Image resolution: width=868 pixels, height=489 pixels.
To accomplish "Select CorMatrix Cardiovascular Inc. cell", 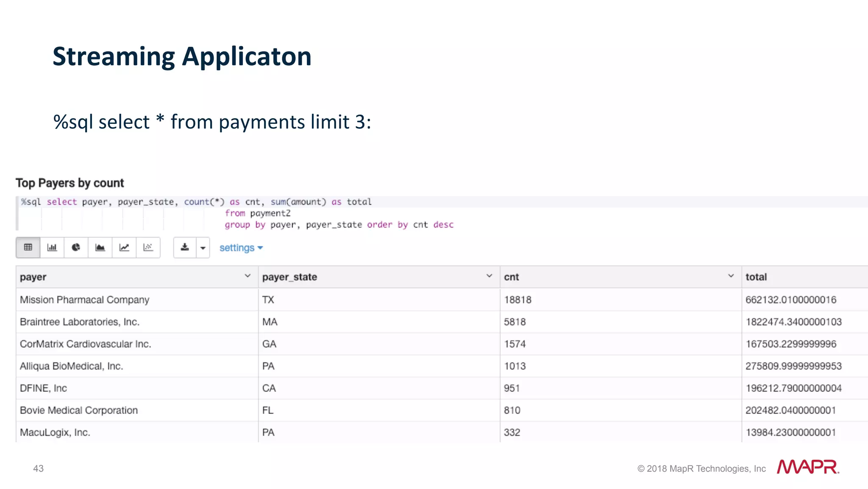I will click(x=137, y=344).
